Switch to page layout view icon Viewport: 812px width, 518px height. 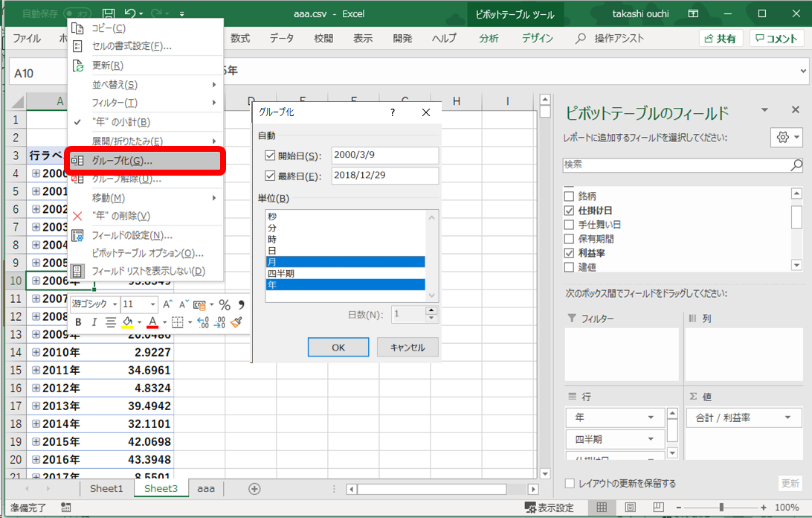(x=631, y=507)
